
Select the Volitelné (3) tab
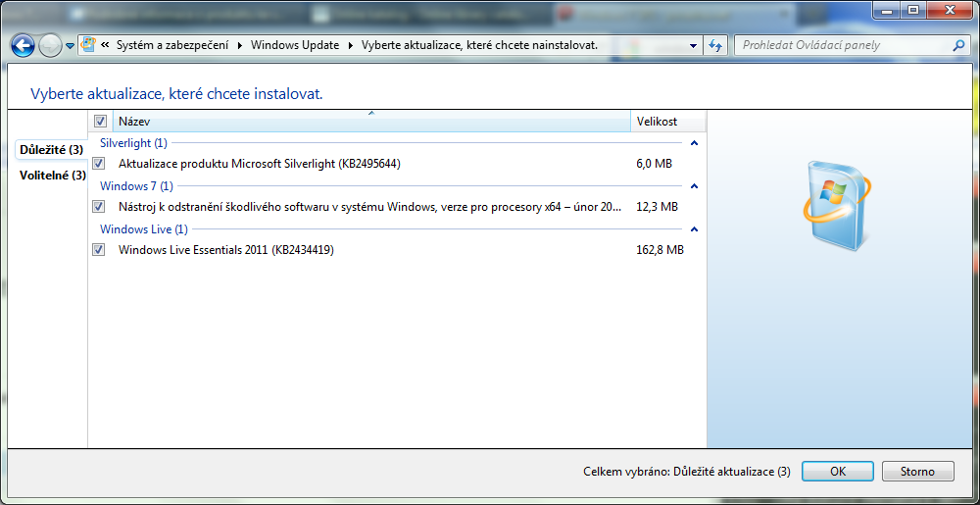[53, 175]
